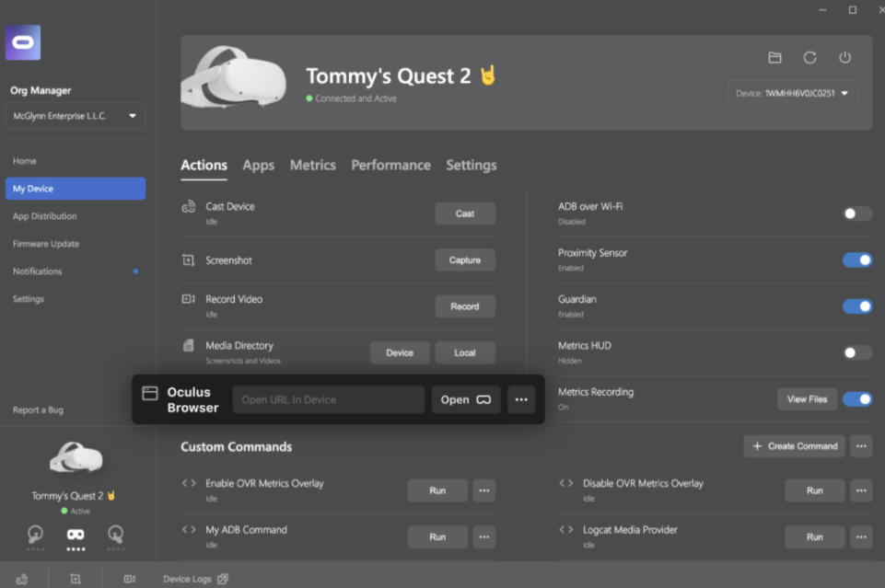Click the folder icon in device header
The image size is (885, 588).
click(774, 58)
